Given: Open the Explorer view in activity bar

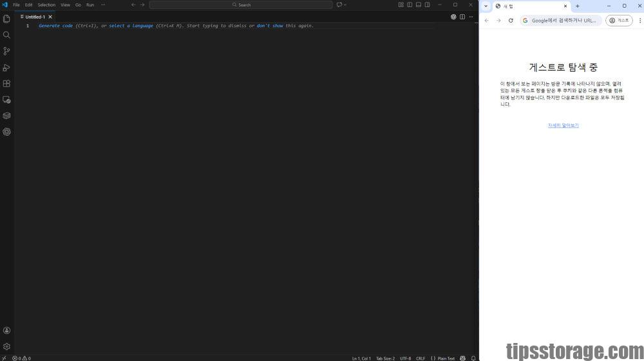Looking at the screenshot, I should point(6,19).
